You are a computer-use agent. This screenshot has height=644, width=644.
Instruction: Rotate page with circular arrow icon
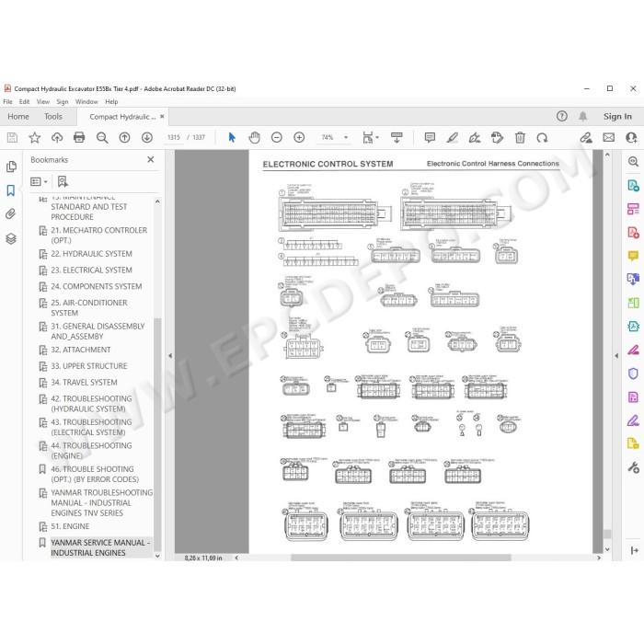542,138
